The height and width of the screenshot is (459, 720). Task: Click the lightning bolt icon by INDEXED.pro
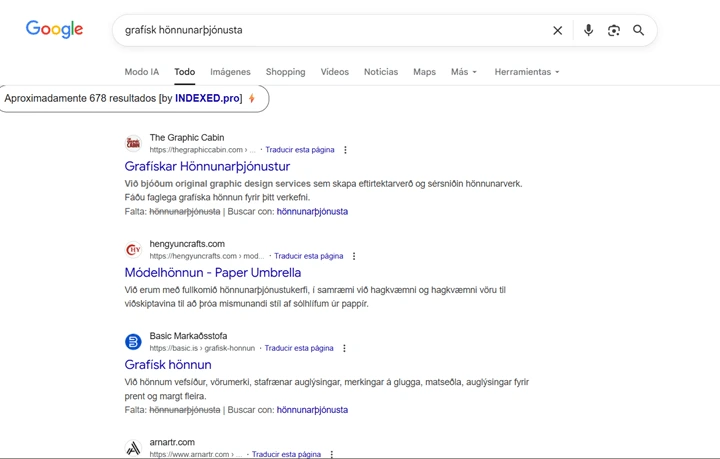click(x=252, y=98)
